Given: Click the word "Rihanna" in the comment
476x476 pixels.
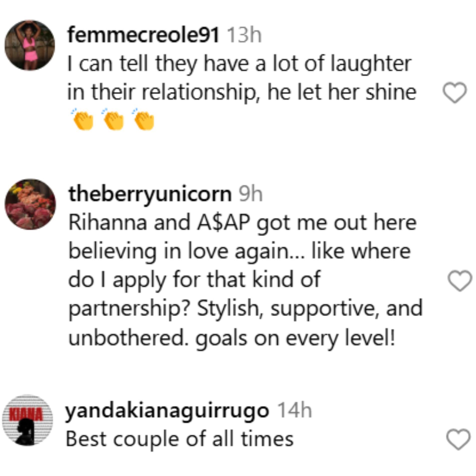Looking at the screenshot, I should click(108, 222).
